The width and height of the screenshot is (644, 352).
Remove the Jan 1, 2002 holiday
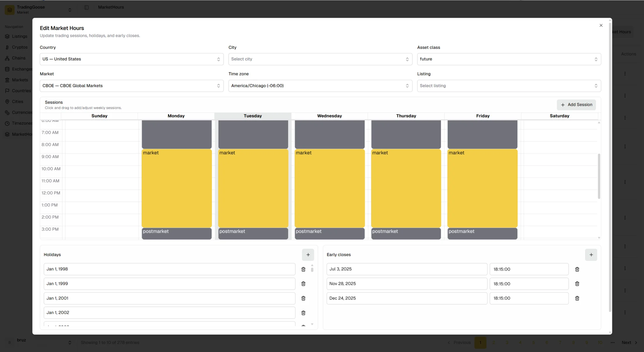pyautogui.click(x=303, y=313)
